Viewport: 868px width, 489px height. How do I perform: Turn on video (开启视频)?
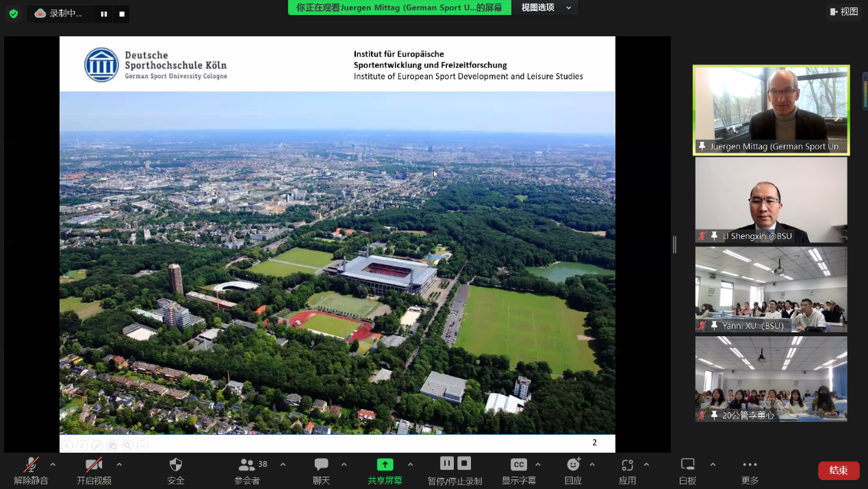pyautogui.click(x=94, y=470)
